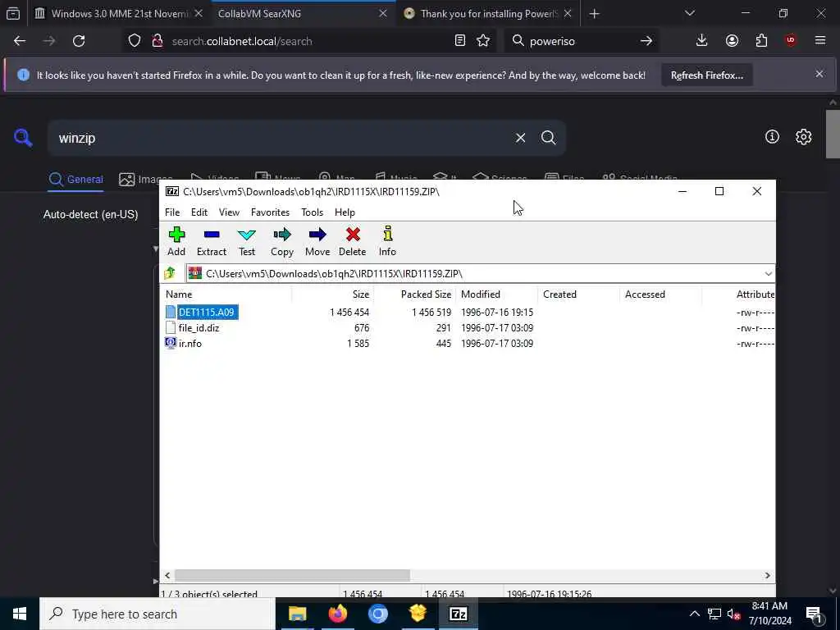The image size is (840, 630).
Task: Open the Info toolbar item
Action: 387,241
